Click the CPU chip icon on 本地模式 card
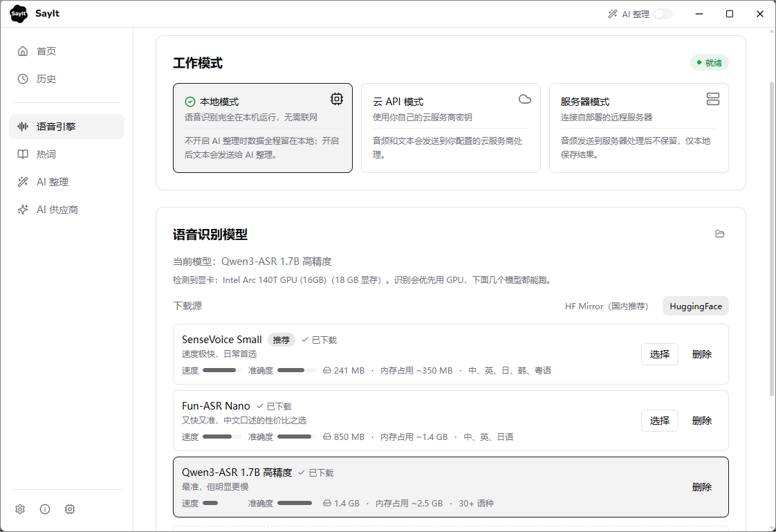The height and width of the screenshot is (532, 776). click(x=337, y=99)
